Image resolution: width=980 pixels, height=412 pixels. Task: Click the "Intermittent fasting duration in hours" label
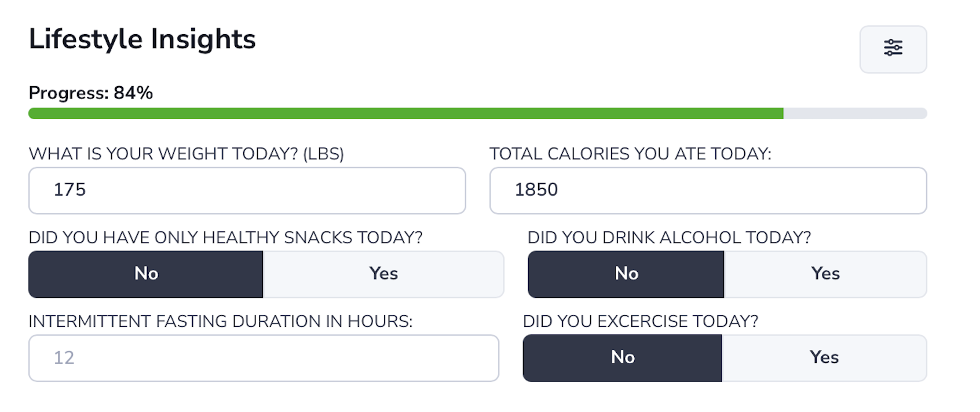click(x=220, y=321)
